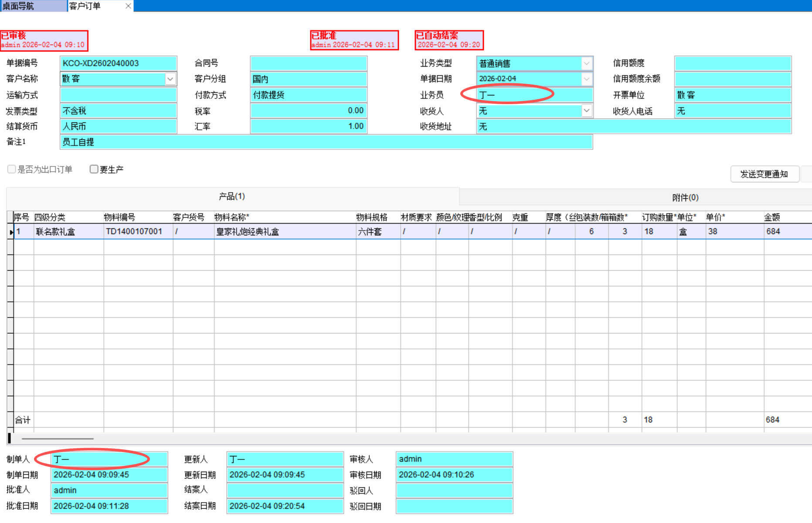Switch to the 桌面导航 tab
This screenshot has width=812, height=523.
click(33, 6)
